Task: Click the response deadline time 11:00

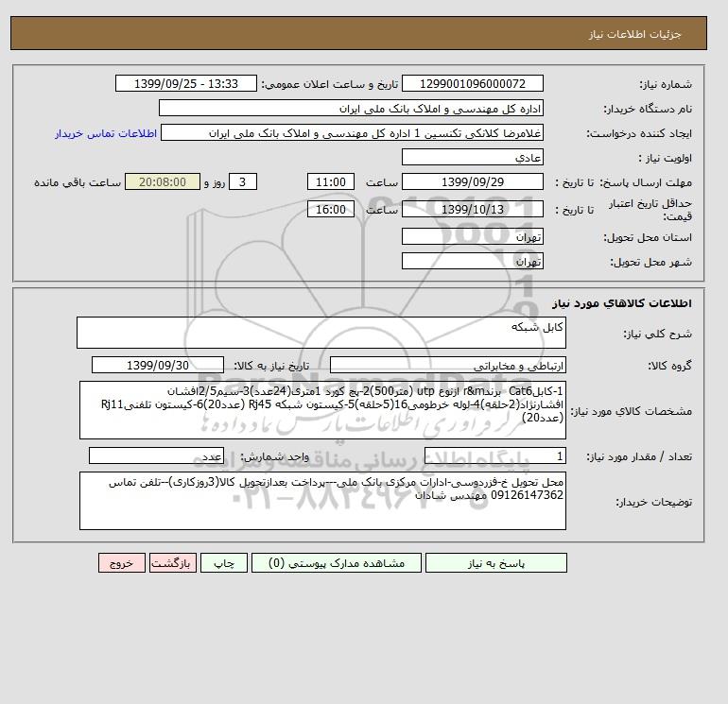Action: pyautogui.click(x=331, y=182)
